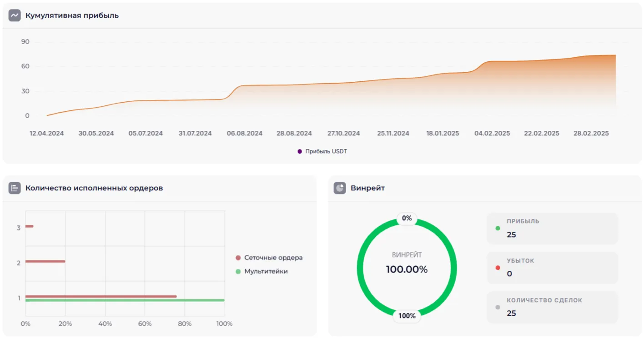Click the Количество исполненных ордеров panel icon
Viewport: 644px width, 338px height.
click(15, 188)
